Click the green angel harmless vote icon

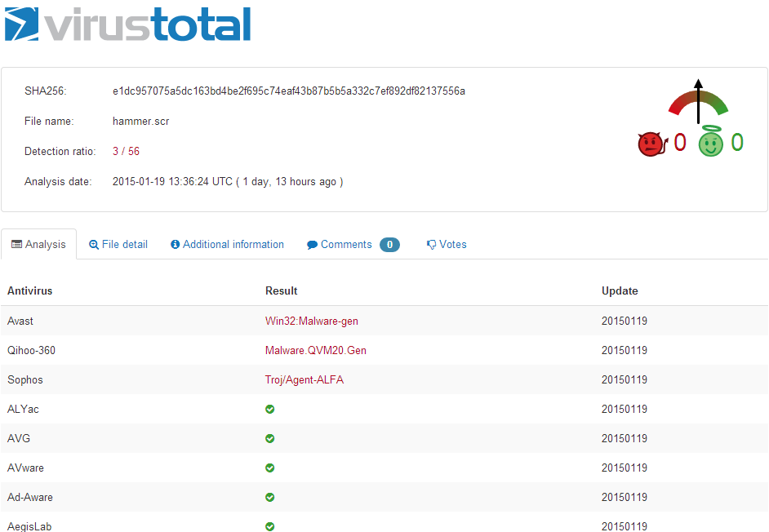click(711, 141)
